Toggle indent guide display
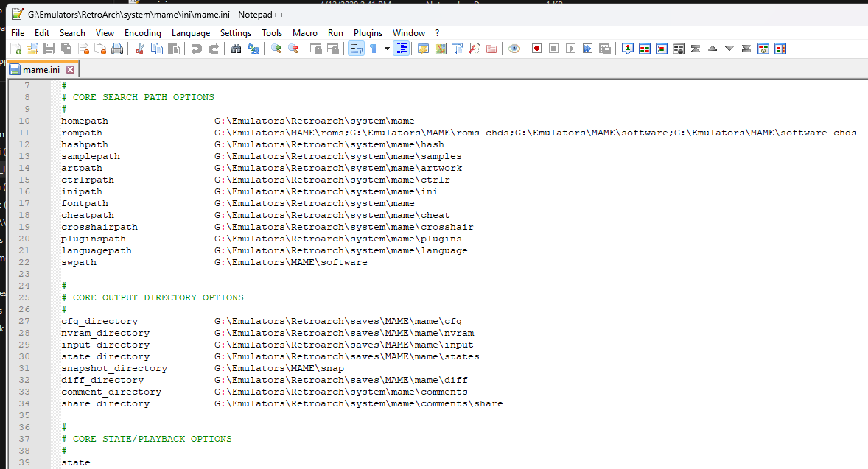This screenshot has height=469, width=868. [402, 49]
